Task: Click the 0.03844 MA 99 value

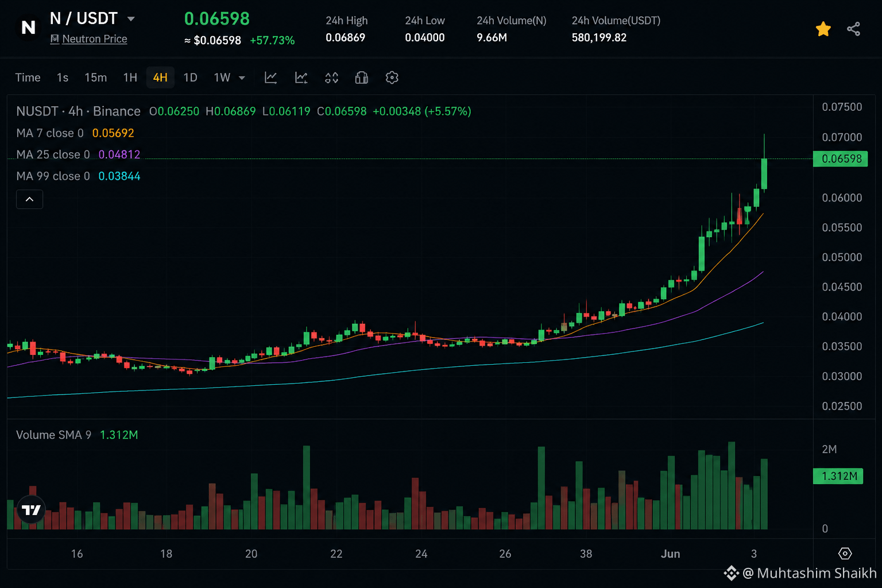Action: coord(119,176)
